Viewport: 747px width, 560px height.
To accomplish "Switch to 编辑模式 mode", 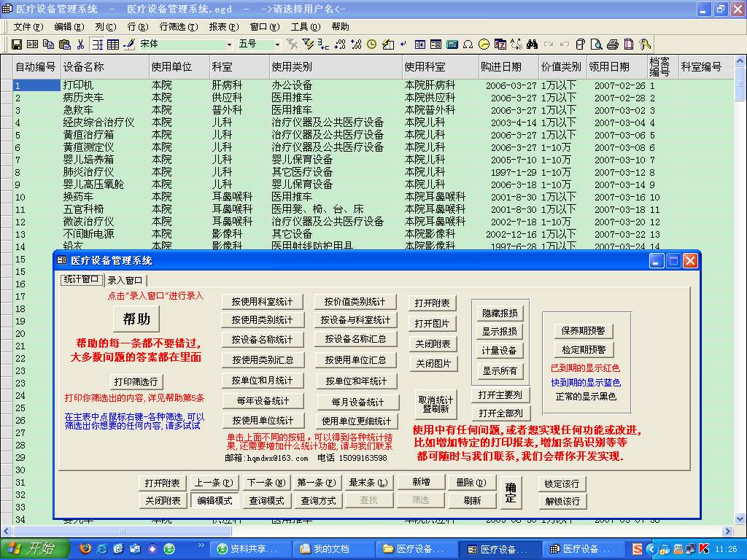I will pyautogui.click(x=216, y=500).
